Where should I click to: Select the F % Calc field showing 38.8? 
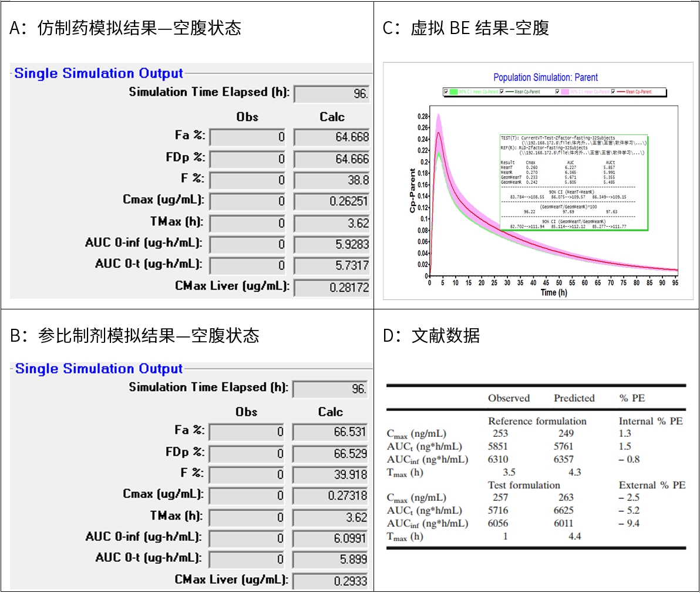pyautogui.click(x=332, y=180)
